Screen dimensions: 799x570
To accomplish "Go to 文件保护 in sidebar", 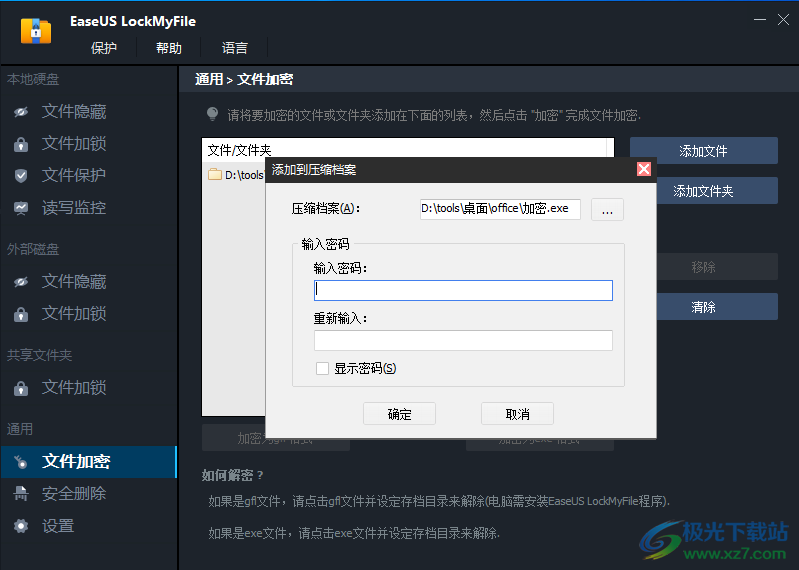I will (89, 175).
